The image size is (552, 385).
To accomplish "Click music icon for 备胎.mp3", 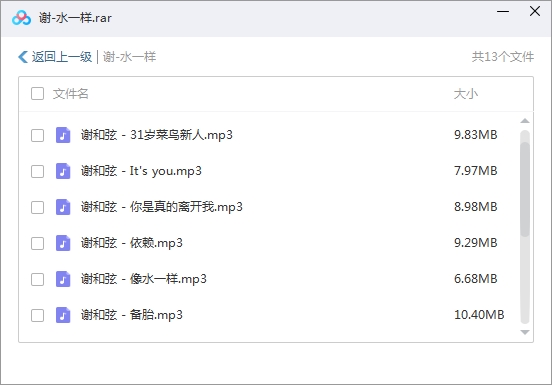I will pyautogui.click(x=63, y=315).
